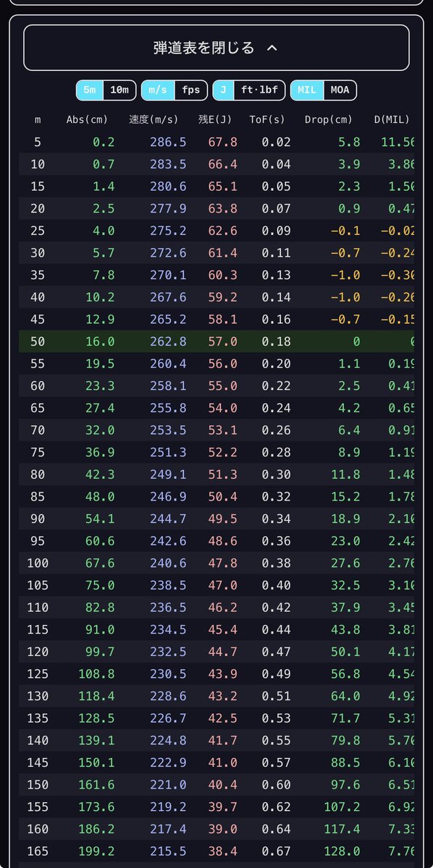The width and height of the screenshot is (433, 868).
Task: Click the 10 m distance cell
Action: tap(38, 165)
